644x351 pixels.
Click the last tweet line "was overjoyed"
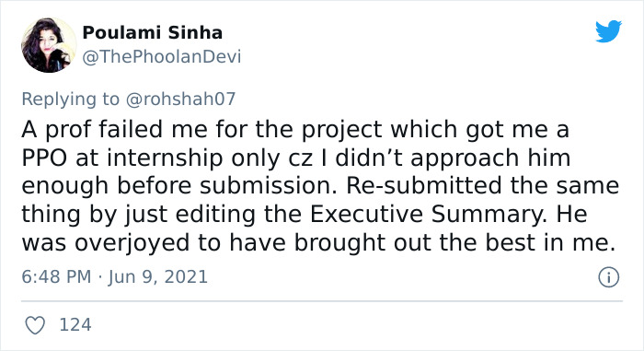point(318,243)
